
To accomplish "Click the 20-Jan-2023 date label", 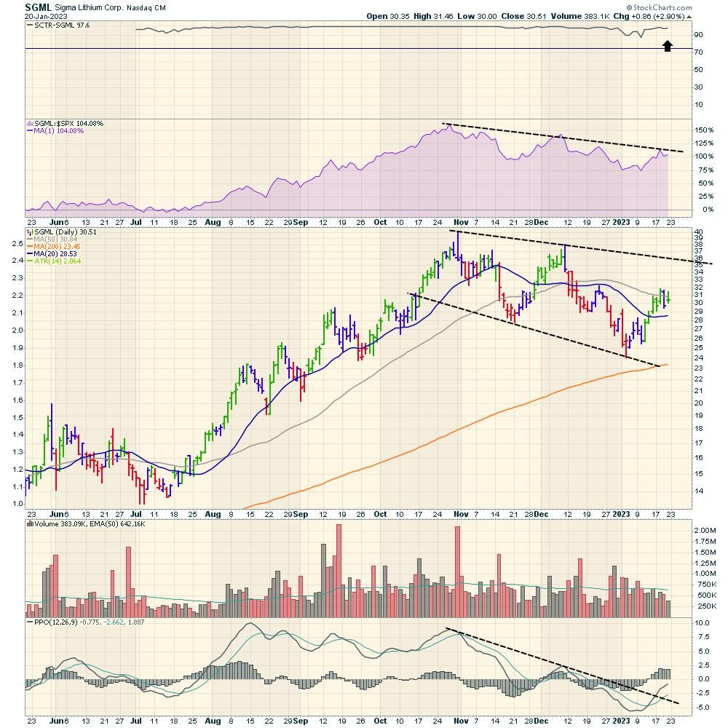I will pos(48,16).
